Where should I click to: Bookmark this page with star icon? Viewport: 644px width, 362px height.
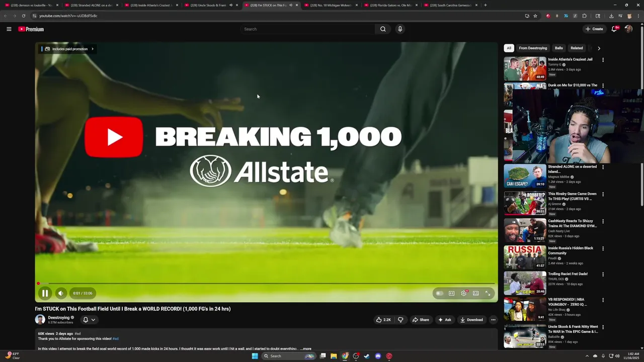(x=535, y=16)
